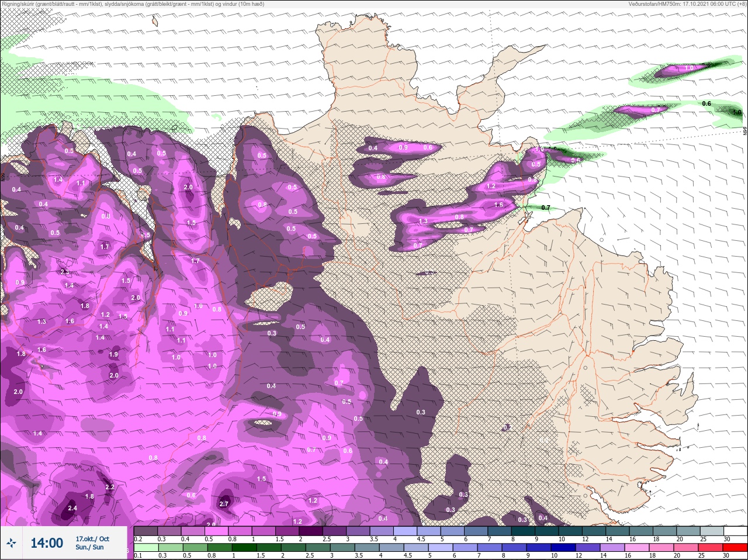This screenshot has width=748, height=560.
Task: Pick the darkest purple swatch in the upper legend
Action: point(311,531)
